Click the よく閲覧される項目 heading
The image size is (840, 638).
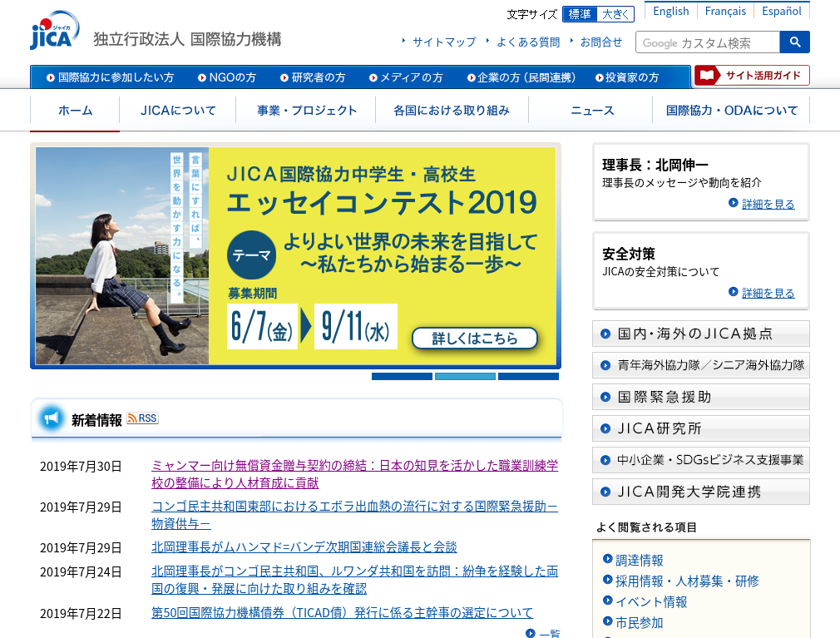pyautogui.click(x=646, y=527)
